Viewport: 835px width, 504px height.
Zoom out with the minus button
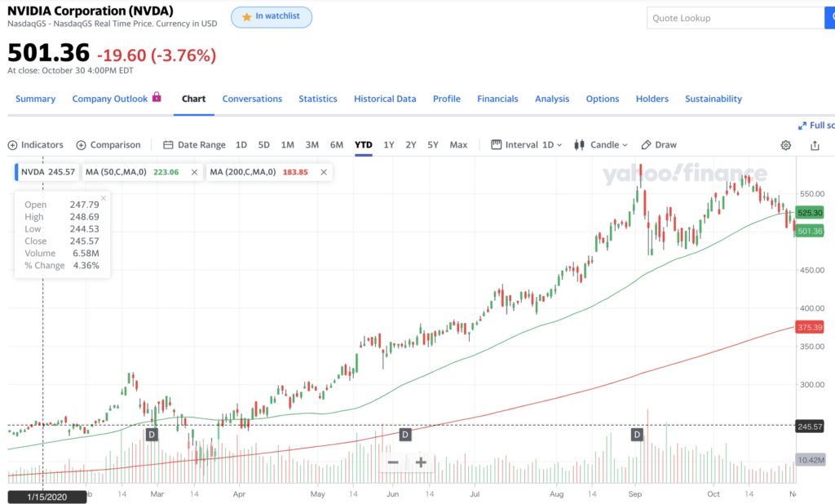coord(393,462)
